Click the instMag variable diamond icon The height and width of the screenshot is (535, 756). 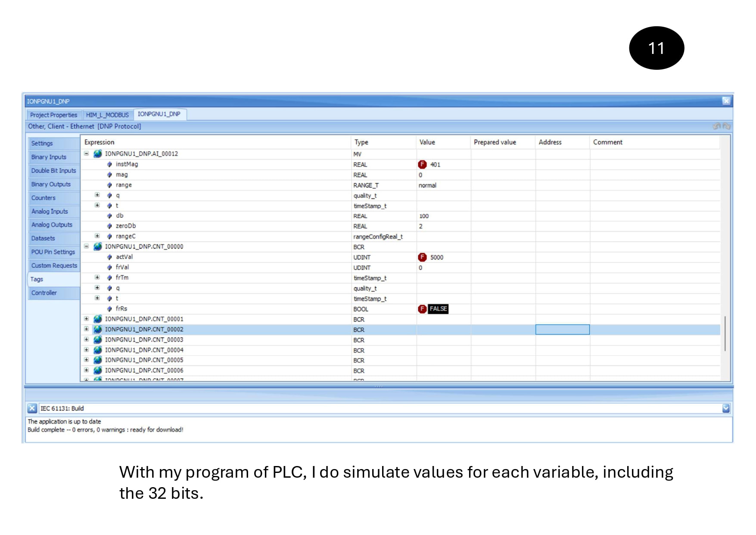109,165
